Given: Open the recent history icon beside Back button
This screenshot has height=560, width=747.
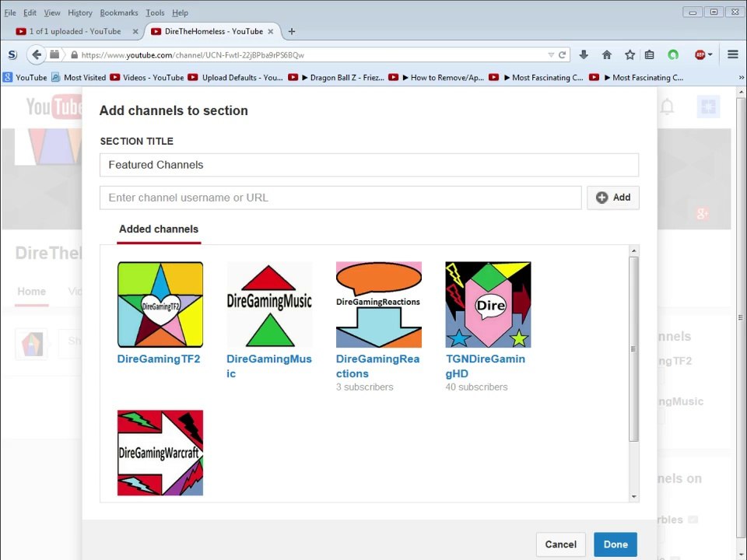Looking at the screenshot, I should pos(54,54).
